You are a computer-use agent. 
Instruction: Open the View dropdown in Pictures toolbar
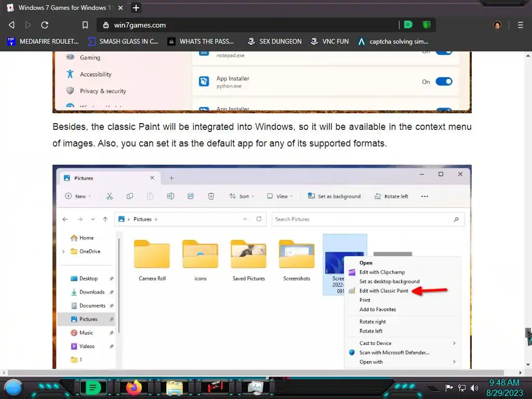pos(280,196)
